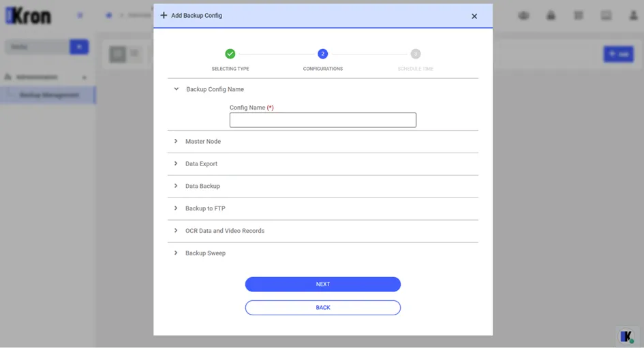Expand the Data Backup section
Screen dimensions: 644x348
[x=176, y=186]
